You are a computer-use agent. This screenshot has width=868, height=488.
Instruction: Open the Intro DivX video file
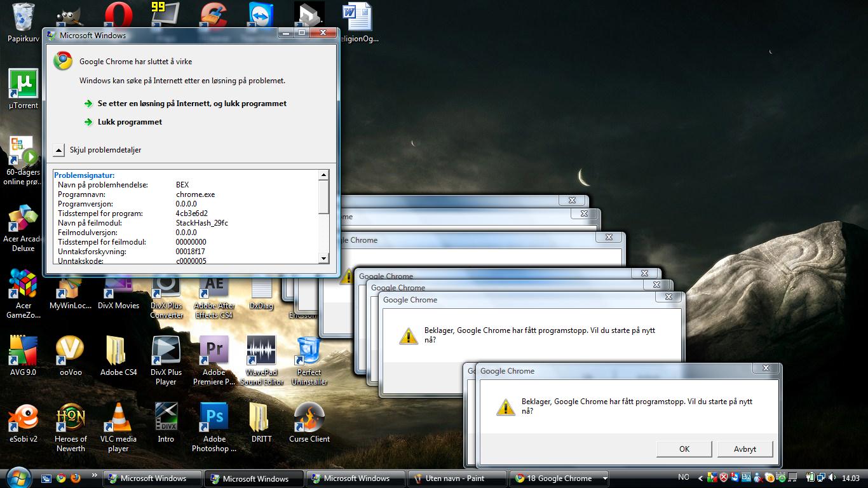[166, 423]
